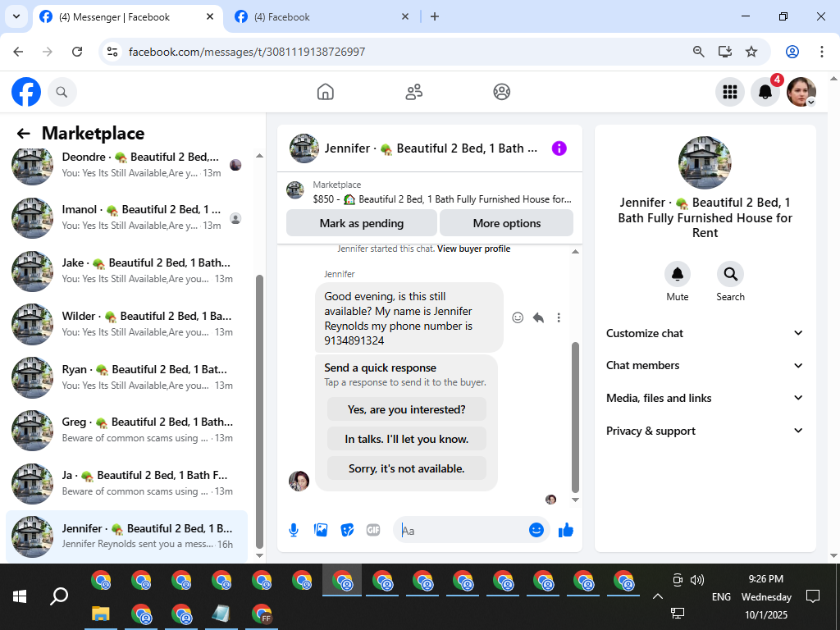Show hidden system tray icons chevron
Viewport: 840px width, 630px height.
658,596
